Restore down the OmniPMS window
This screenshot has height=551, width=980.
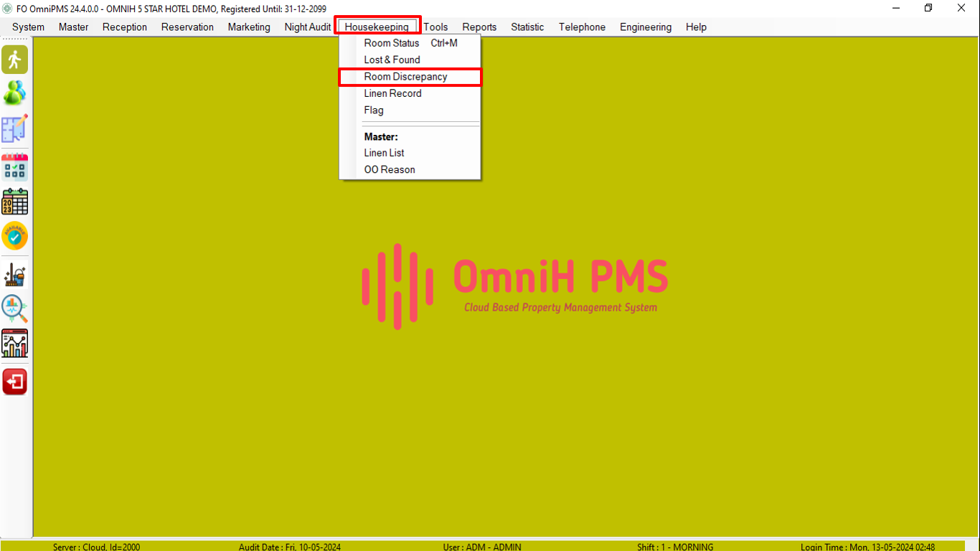[x=928, y=9]
